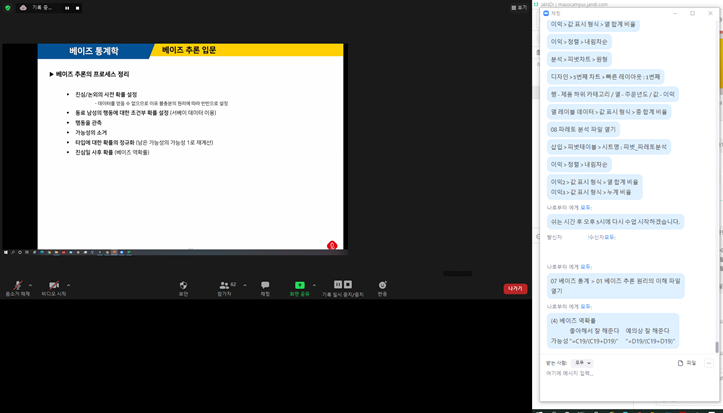Start video with the camera icon
Image resolution: width=723 pixels, height=413 pixels.
click(x=54, y=286)
